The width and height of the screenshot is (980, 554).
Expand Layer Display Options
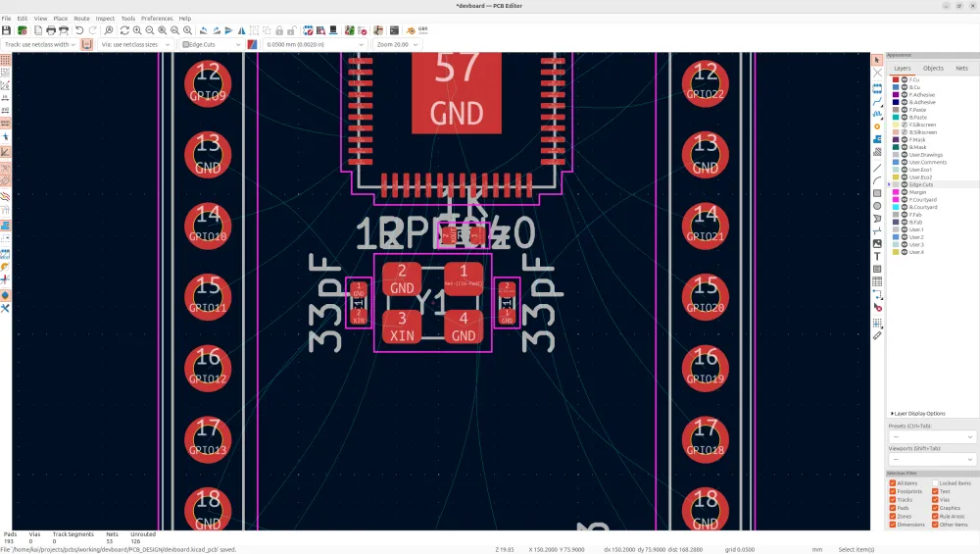(917, 414)
